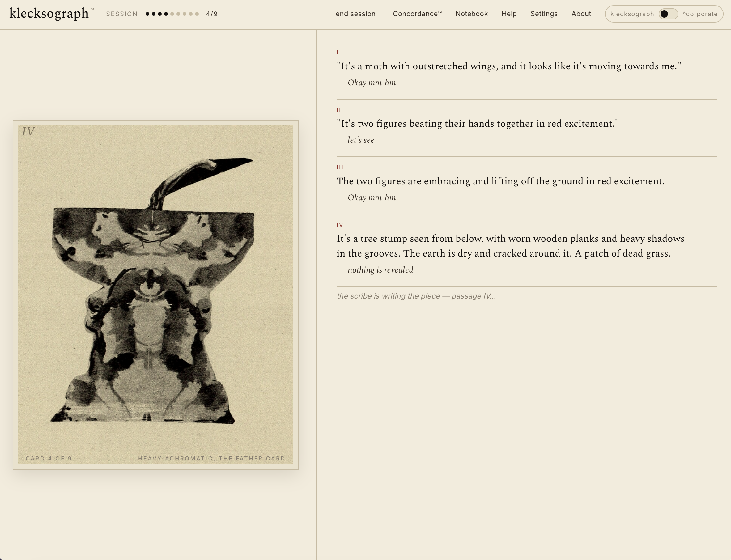This screenshot has width=731, height=560.
Task: Select the red numeral I passage marker
Action: coord(338,52)
